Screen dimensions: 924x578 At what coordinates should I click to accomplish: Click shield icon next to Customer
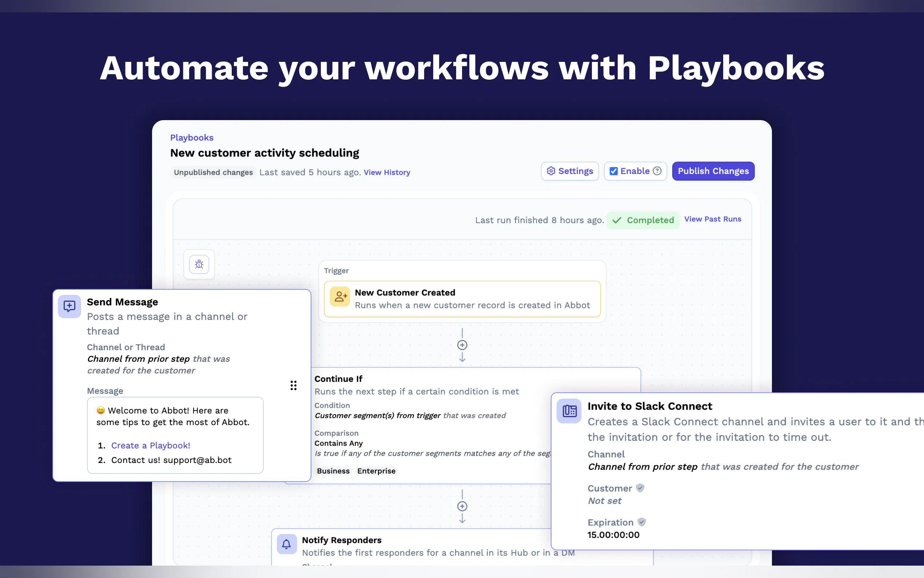pos(641,488)
